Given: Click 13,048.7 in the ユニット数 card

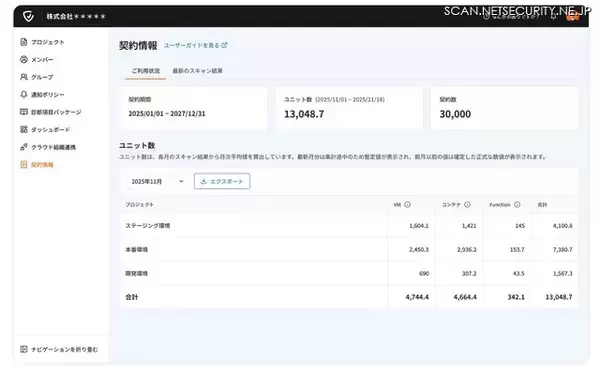Looking at the screenshot, I should tap(304, 114).
